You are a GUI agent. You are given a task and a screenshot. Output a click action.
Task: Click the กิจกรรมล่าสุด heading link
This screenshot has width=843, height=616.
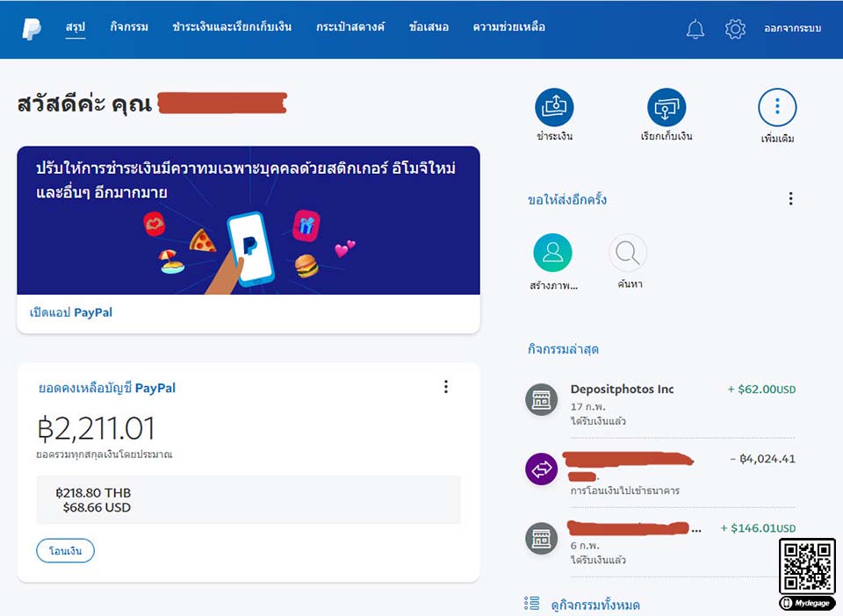tap(563, 349)
